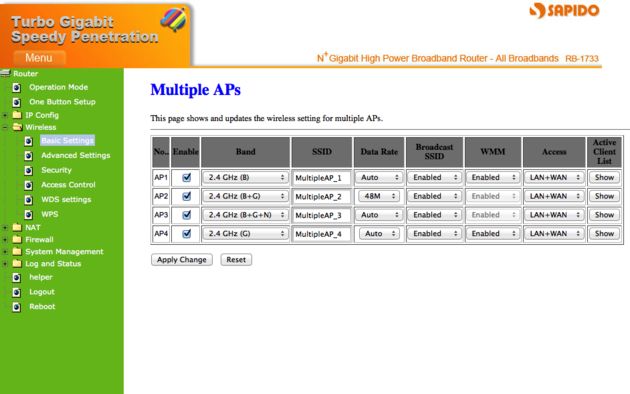Viewport: 630px width, 394px height.
Task: Click the page icon beside helper
Action: coord(16,278)
